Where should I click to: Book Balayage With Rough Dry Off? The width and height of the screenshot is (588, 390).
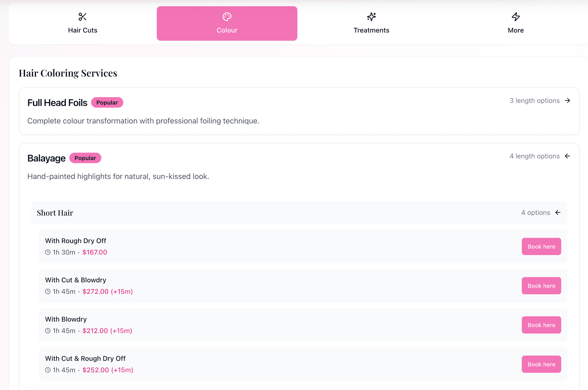pos(541,246)
